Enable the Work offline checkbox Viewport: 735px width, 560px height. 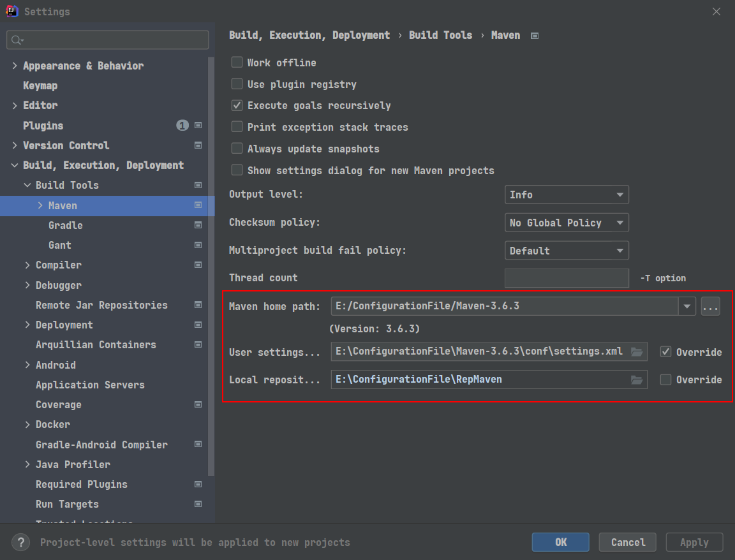coord(237,62)
